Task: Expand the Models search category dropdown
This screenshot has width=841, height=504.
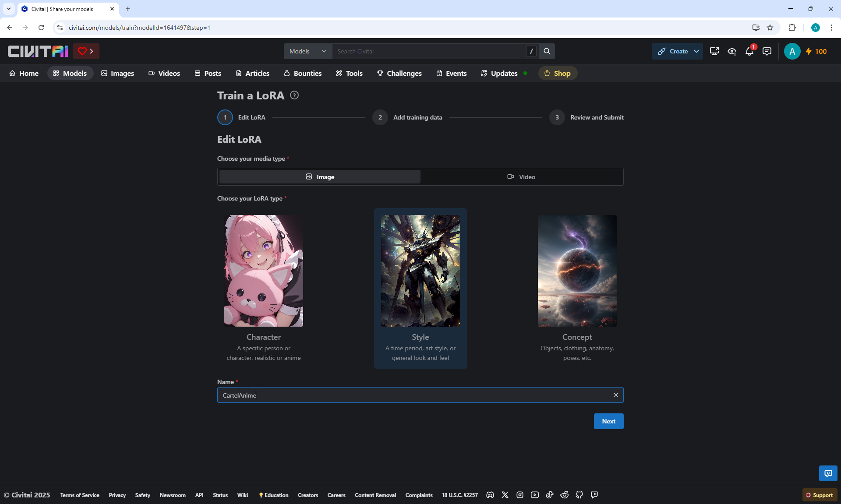Action: tap(308, 51)
